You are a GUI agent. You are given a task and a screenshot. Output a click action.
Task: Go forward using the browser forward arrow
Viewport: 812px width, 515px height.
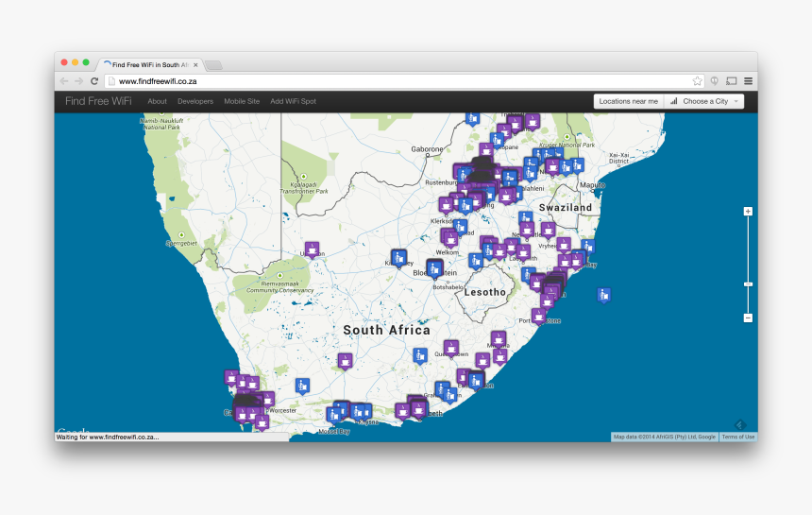coord(78,81)
